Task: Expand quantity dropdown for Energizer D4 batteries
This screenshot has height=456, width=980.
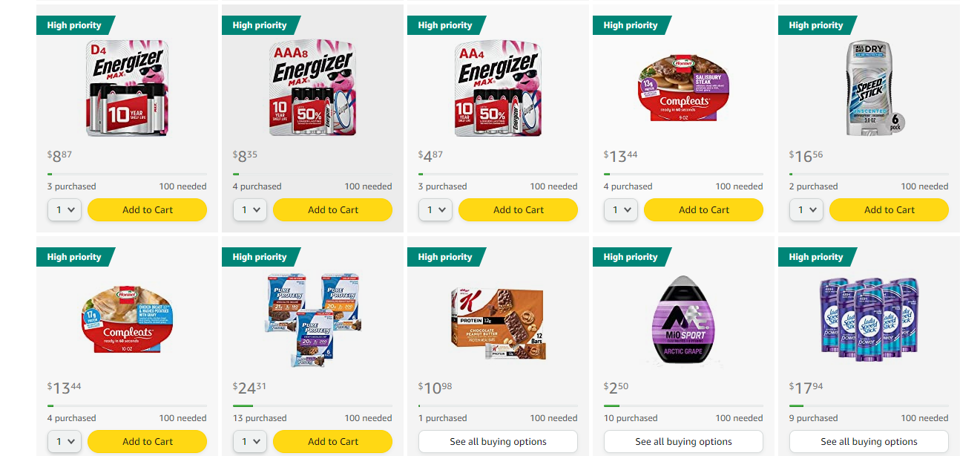Action: [x=65, y=210]
